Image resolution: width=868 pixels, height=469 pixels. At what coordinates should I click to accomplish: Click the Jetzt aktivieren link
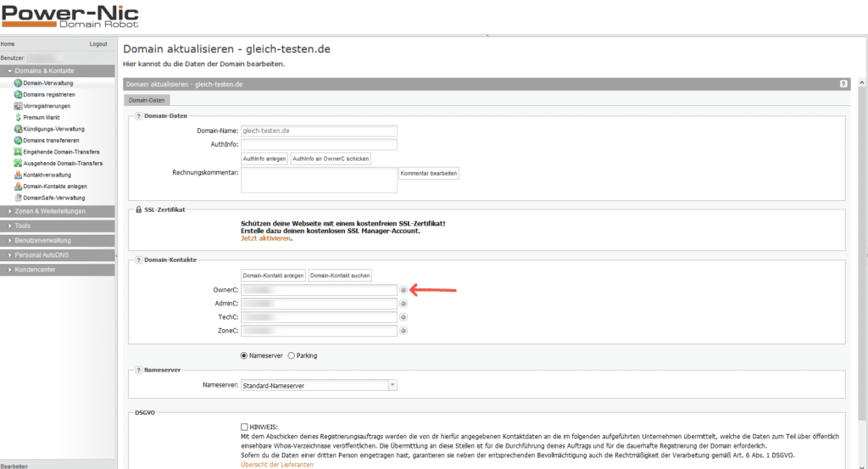click(266, 238)
